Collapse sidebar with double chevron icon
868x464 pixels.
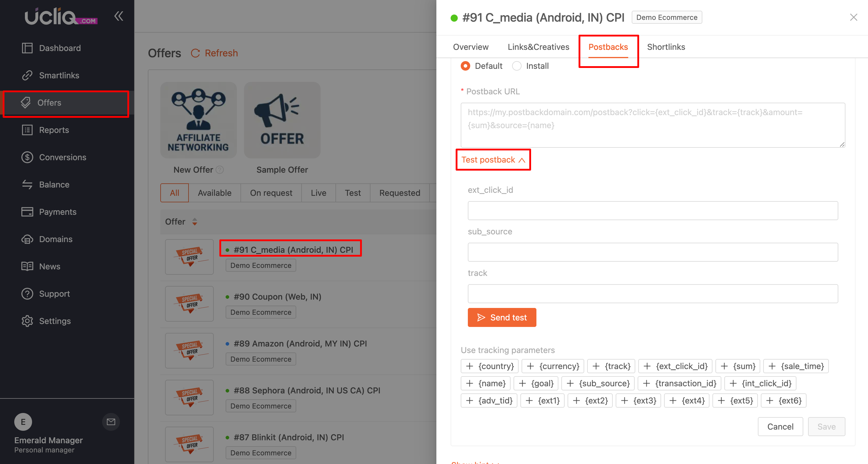click(119, 16)
